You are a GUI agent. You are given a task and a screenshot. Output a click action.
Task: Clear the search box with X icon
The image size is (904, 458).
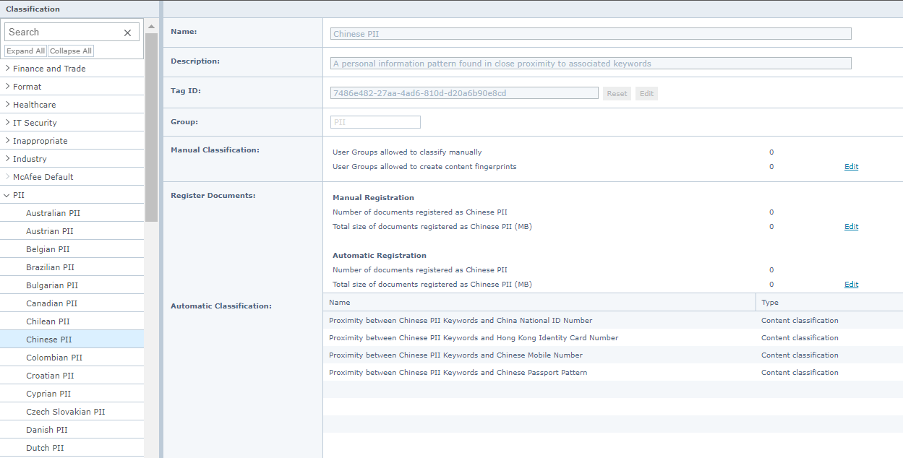pyautogui.click(x=127, y=33)
